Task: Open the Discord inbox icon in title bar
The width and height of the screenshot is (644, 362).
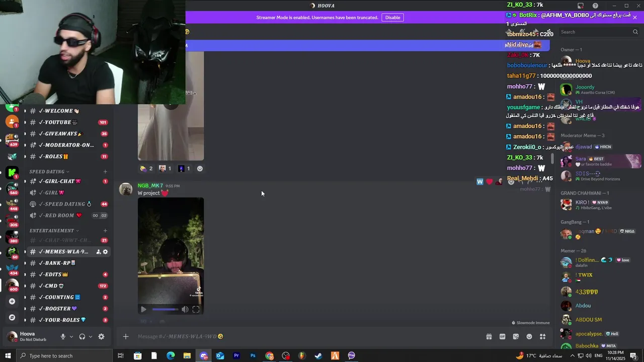Action: 581,6
